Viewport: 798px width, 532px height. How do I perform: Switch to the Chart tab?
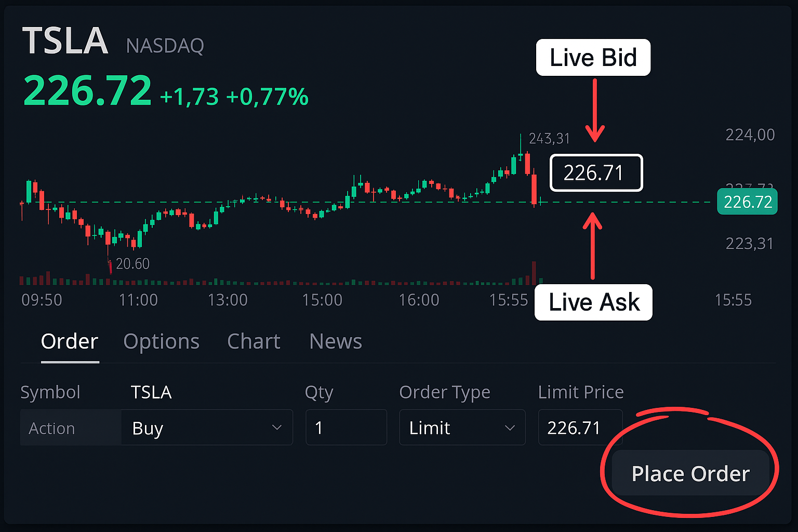point(254,341)
